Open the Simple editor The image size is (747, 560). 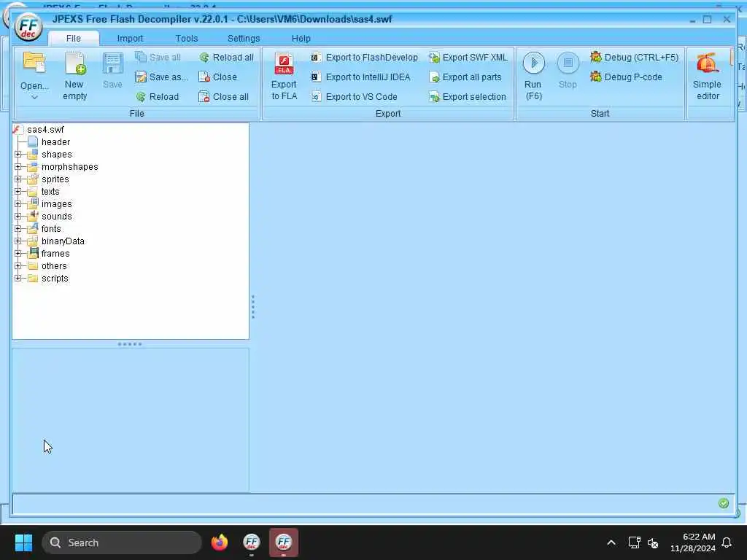click(708, 76)
